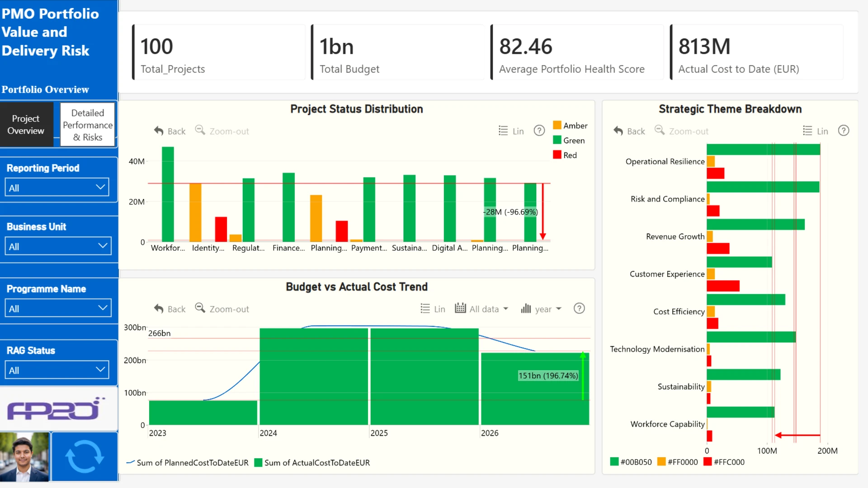Expand the RAG Status dropdown

click(x=57, y=370)
